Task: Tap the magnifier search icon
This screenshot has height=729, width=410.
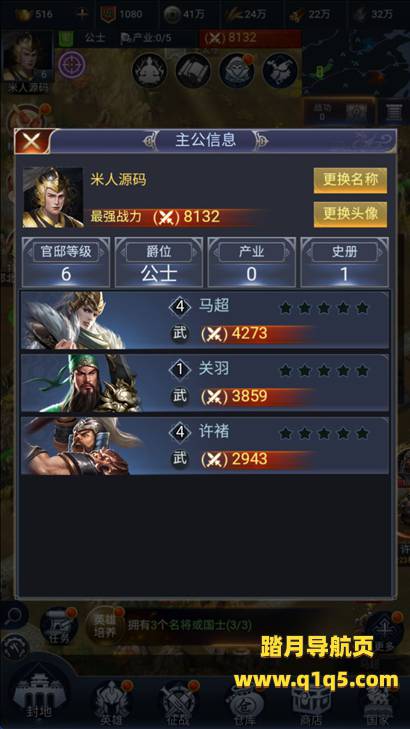Action: (x=13, y=616)
